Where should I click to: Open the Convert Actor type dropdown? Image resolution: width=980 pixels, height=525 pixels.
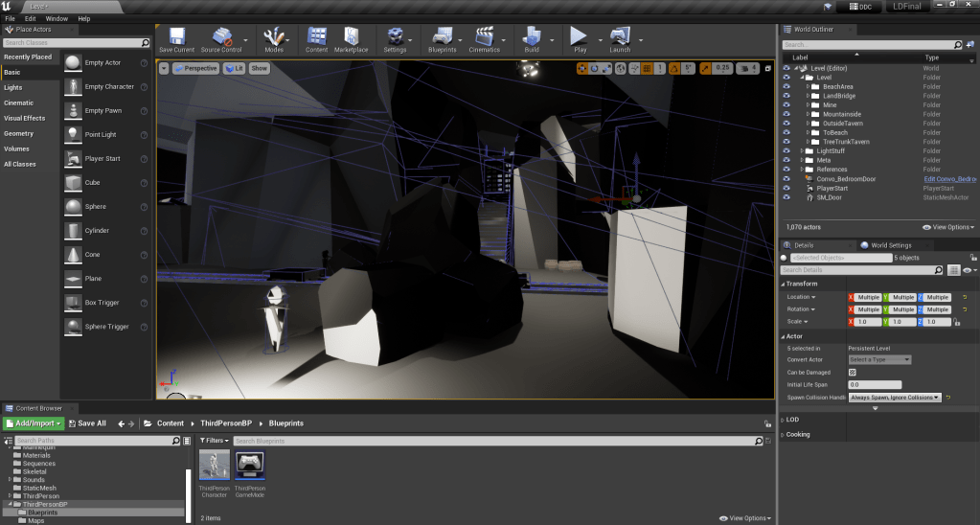tap(879, 359)
